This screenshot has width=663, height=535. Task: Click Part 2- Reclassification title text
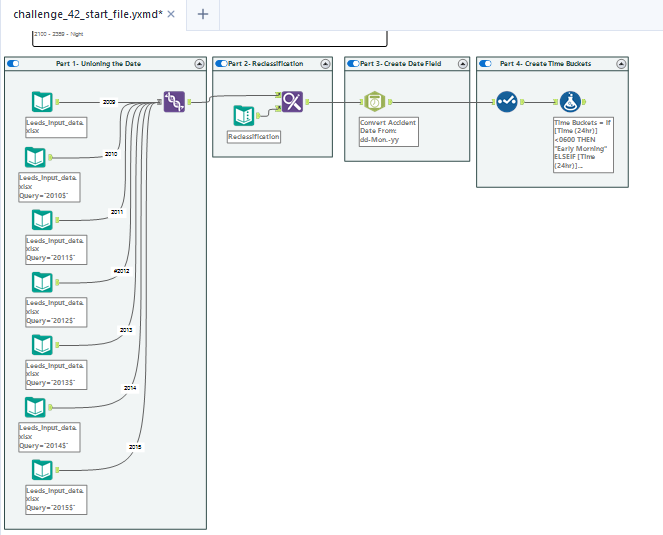(x=266, y=64)
